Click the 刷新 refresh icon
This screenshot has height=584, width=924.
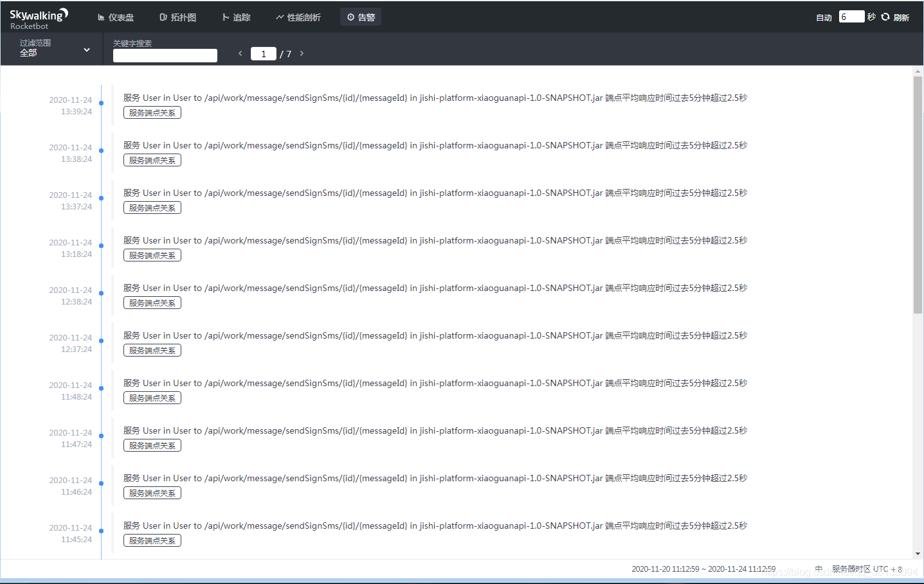[885, 17]
